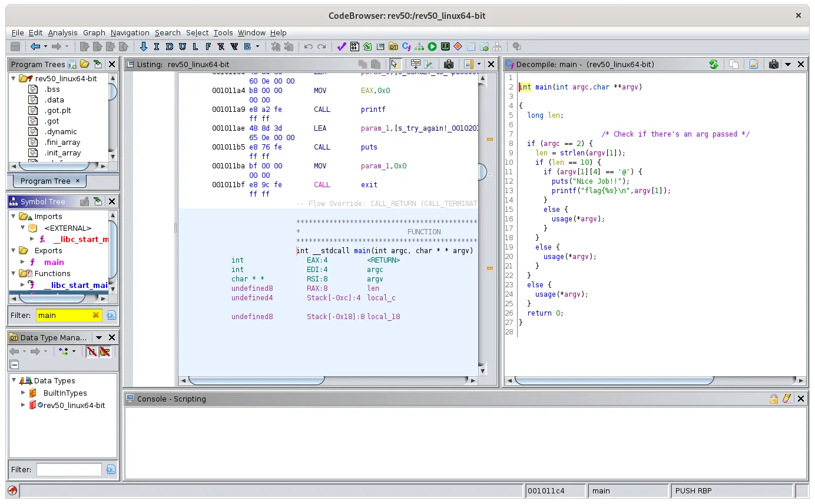Clear the Symbol Tree filter text

pyautogui.click(x=96, y=316)
